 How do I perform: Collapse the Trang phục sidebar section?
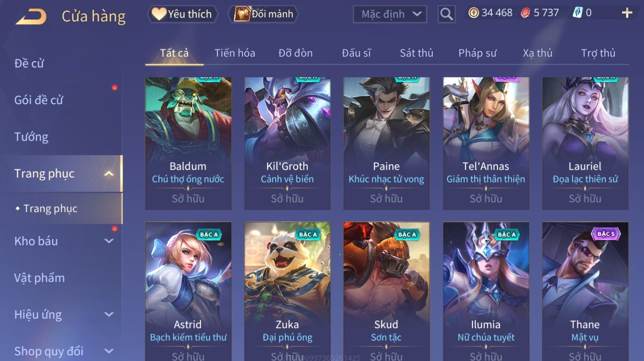pos(109,174)
